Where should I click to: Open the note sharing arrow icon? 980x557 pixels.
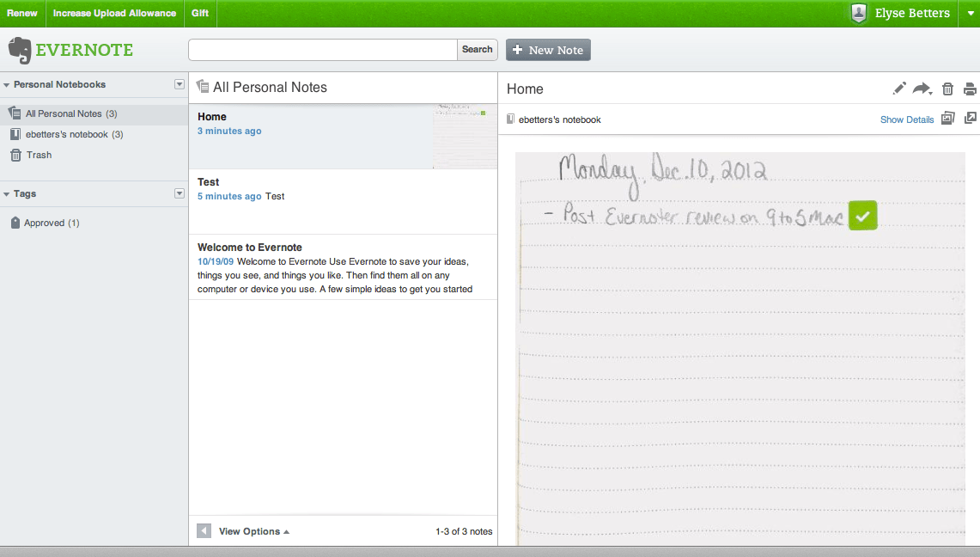click(x=922, y=88)
